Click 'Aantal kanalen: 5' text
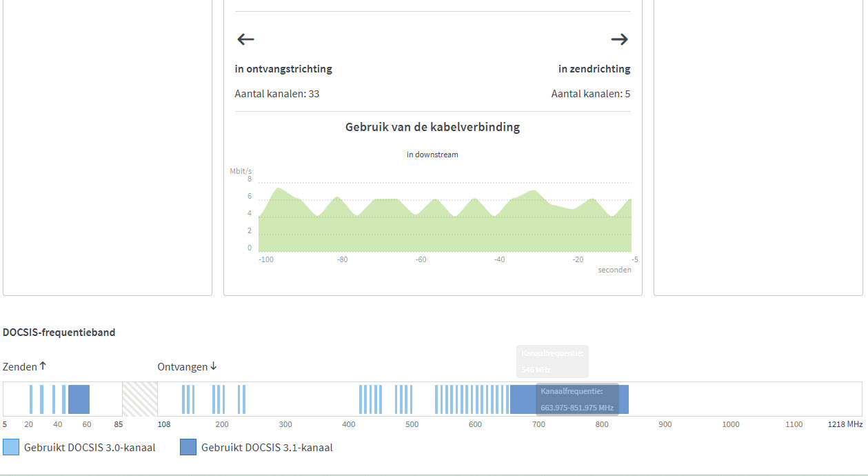The image size is (868, 476). (590, 94)
